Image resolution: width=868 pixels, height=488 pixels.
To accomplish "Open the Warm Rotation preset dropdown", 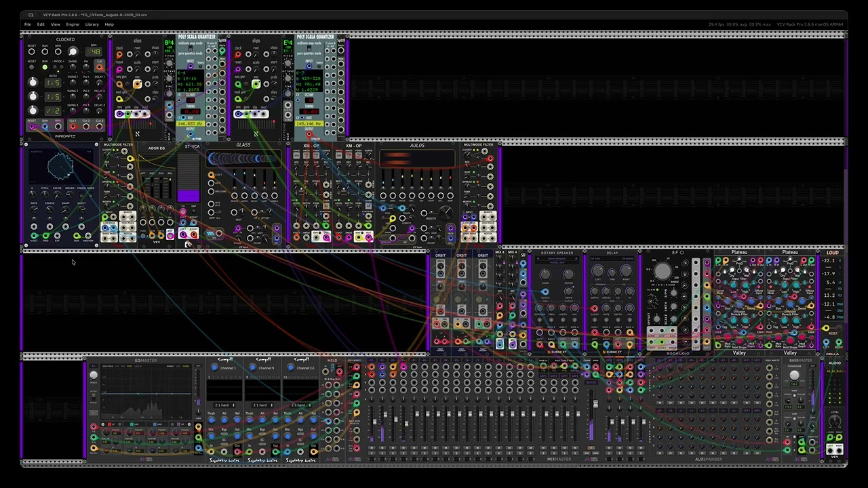I will click(556, 258).
